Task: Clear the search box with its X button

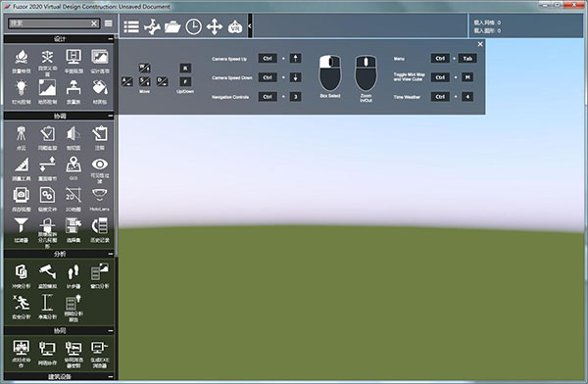Action: click(94, 24)
